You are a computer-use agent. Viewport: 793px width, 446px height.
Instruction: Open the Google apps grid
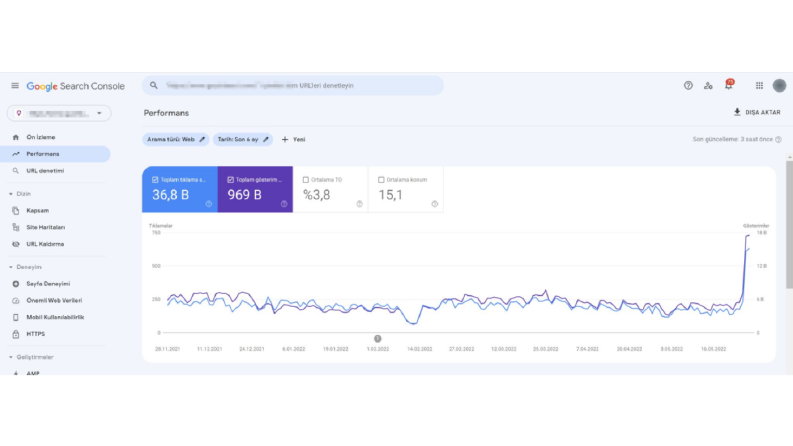759,85
